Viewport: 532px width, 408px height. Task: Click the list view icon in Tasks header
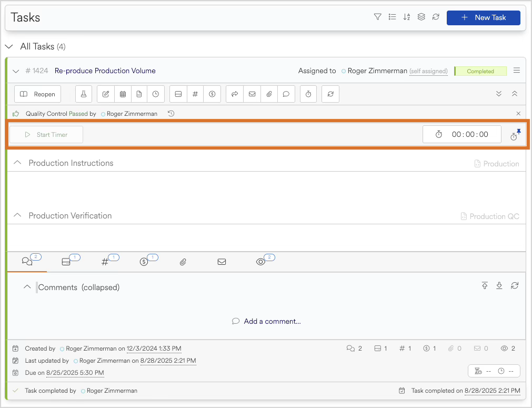point(392,17)
